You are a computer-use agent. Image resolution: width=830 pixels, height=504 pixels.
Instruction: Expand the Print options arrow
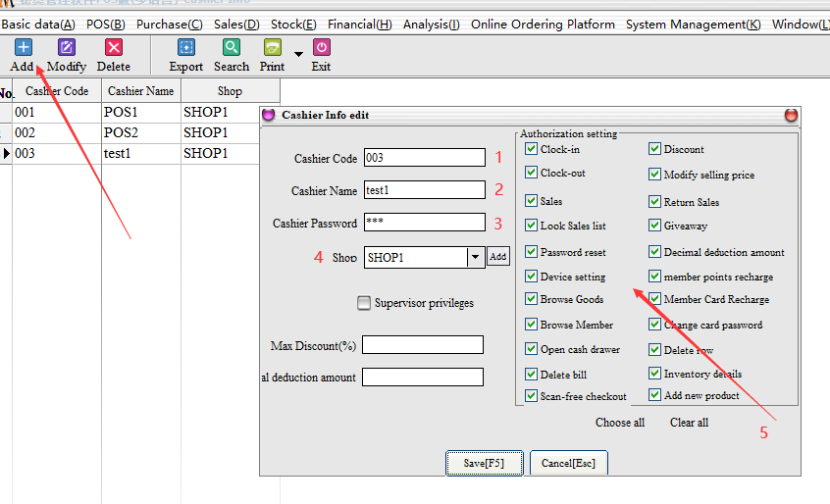(298, 54)
